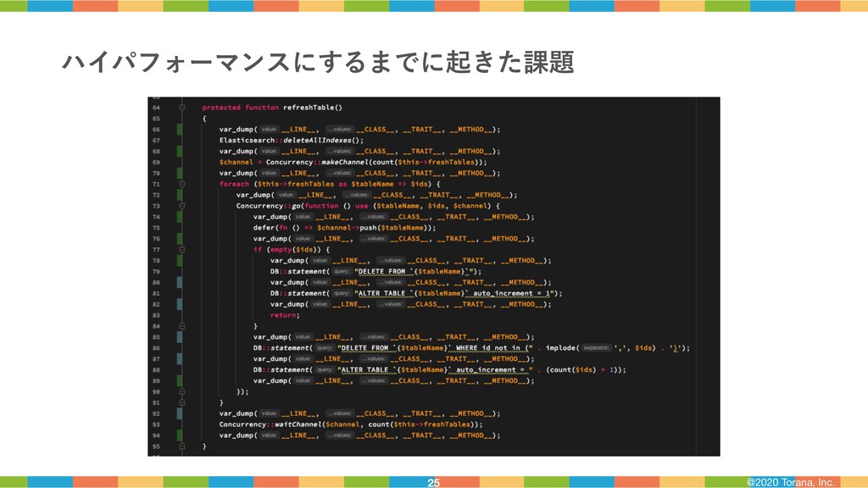Fold the Concurrency::go closure on line 73

click(181, 206)
